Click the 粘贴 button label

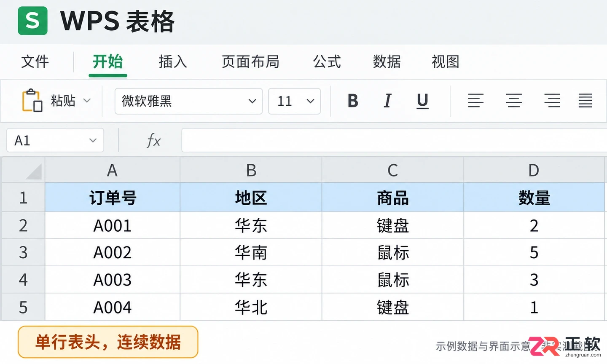63,101
